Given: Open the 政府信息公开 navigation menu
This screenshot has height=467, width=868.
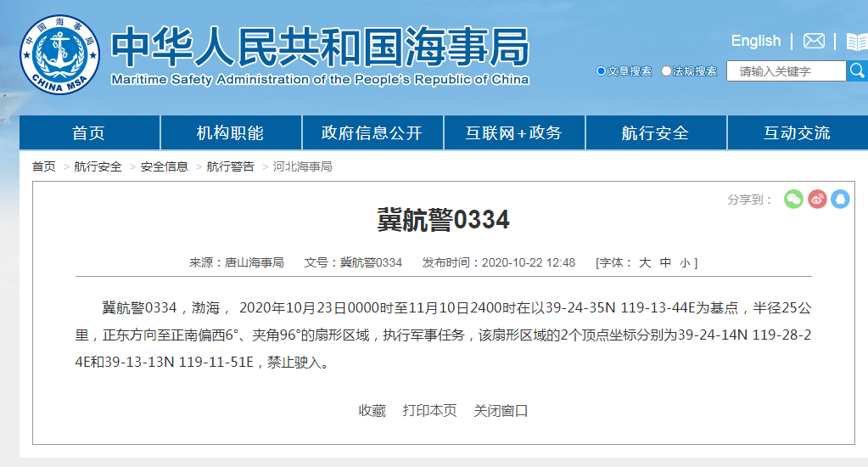Looking at the screenshot, I should [x=372, y=133].
